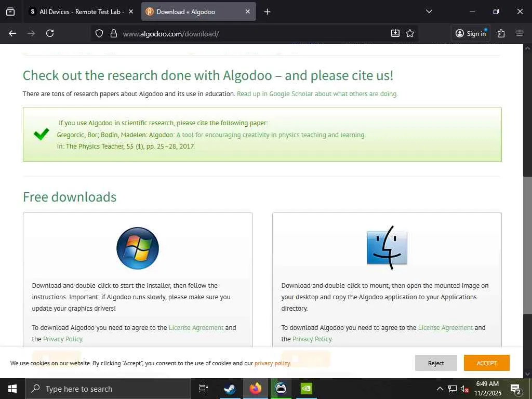The image size is (532, 399).
Task: Open a new browser tab
Action: point(267,12)
